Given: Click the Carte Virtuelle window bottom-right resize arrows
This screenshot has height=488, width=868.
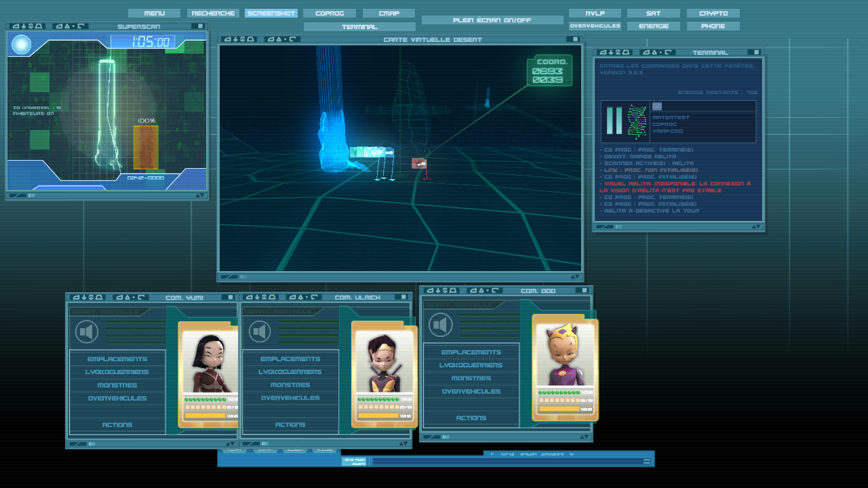Looking at the screenshot, I should [574, 277].
